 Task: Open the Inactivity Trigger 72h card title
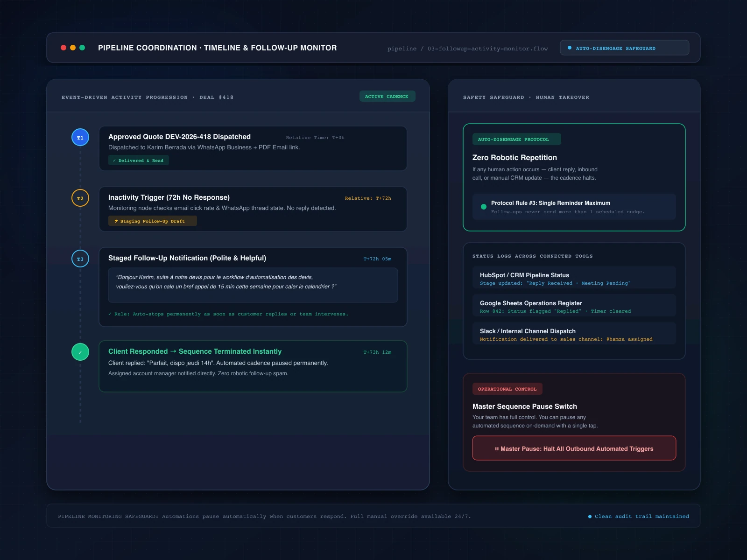tap(169, 197)
